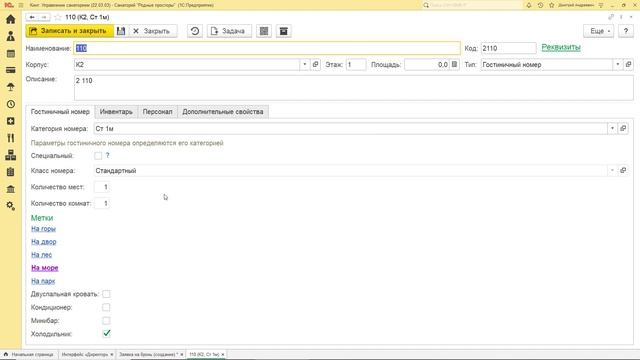Open the clipboard section in the sidebar
This screenshot has width=640, height=360.
coord(11,172)
